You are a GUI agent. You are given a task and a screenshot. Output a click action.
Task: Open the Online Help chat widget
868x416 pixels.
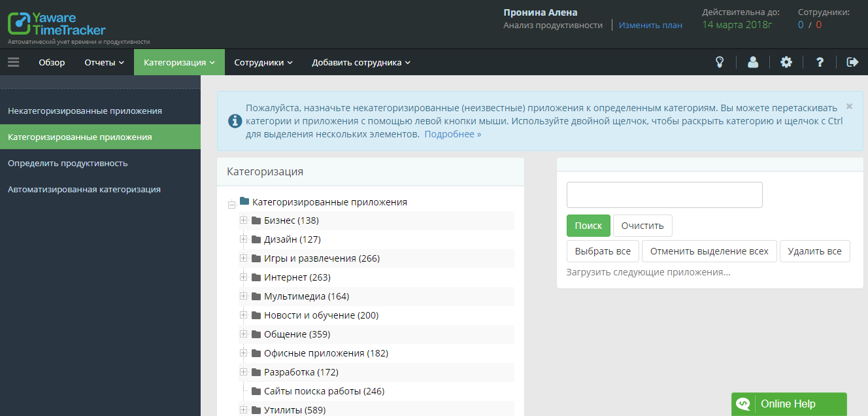coord(788,404)
